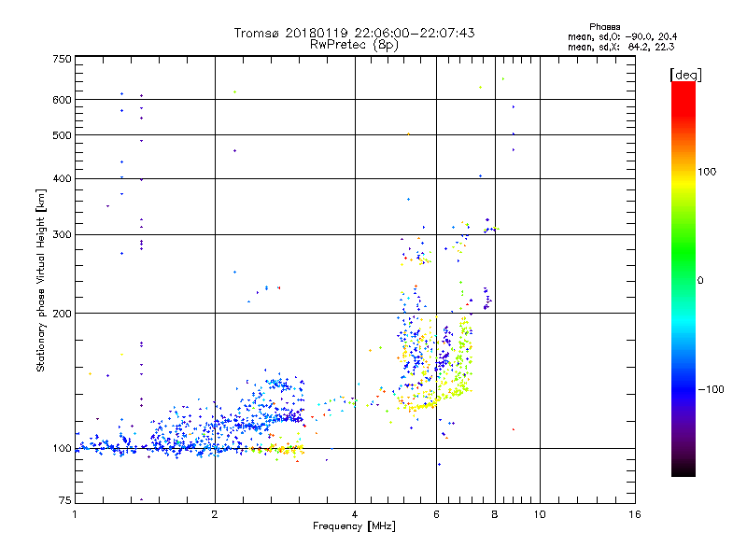Screen dimensions: 747x560
Task: Click the 'mean, sd,X: 84.2, 22.3' line
Action: (x=621, y=47)
